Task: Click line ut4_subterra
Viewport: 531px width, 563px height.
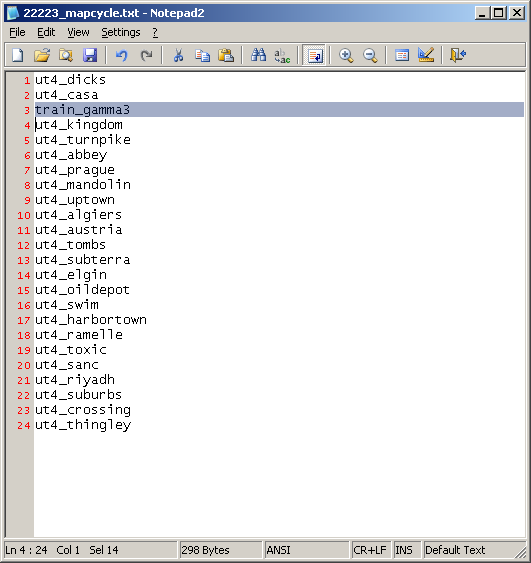Action: pyautogui.click(x=83, y=260)
